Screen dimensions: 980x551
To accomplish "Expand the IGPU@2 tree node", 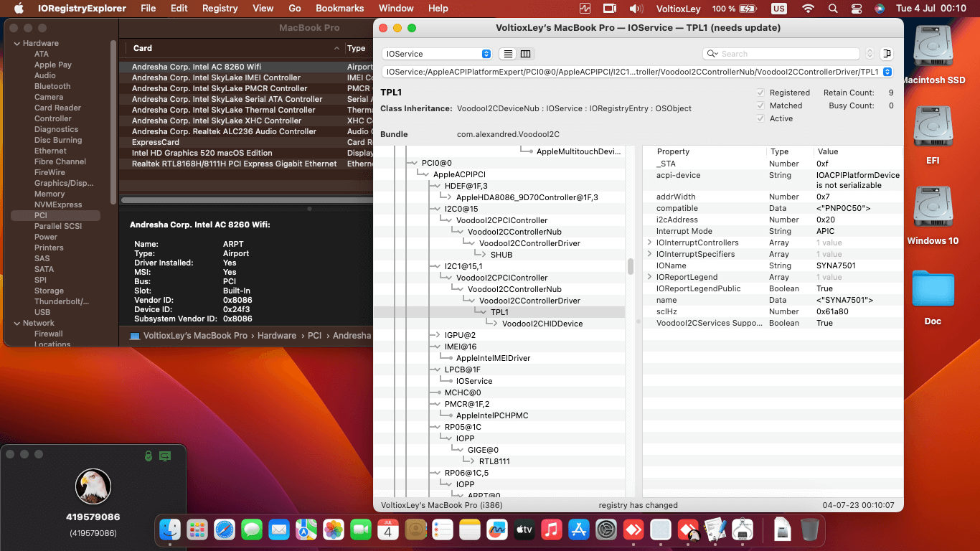I will pyautogui.click(x=437, y=335).
